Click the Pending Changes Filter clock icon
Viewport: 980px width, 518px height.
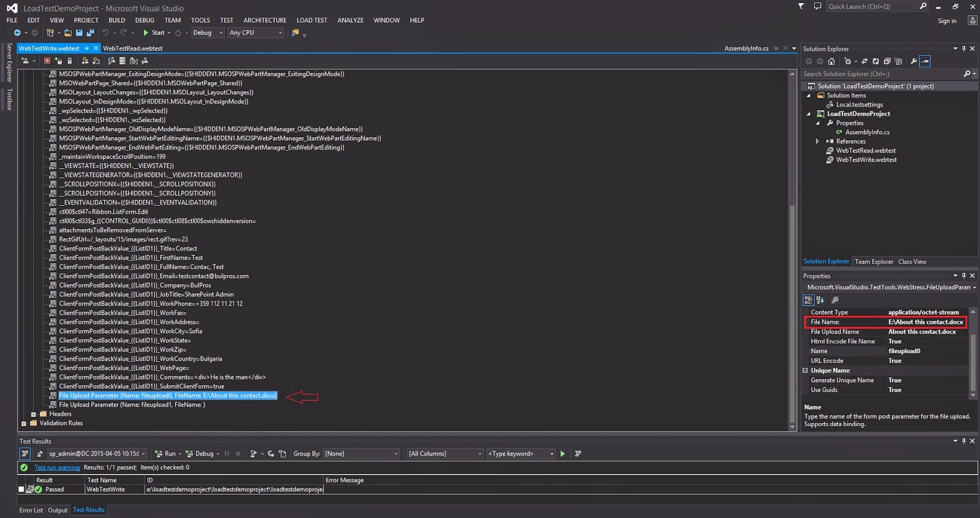pos(847,61)
